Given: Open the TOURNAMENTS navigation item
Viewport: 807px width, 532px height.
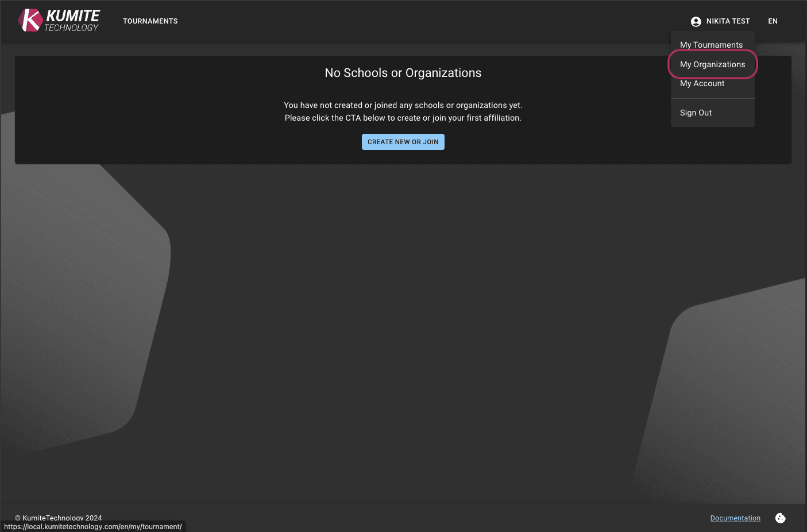Looking at the screenshot, I should tap(150, 21).
